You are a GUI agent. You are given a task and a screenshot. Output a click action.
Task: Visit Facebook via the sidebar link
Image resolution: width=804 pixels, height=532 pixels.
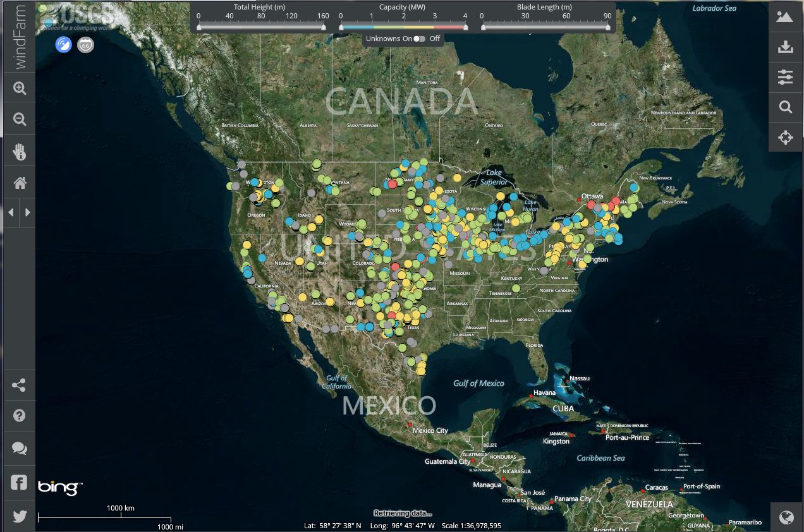point(19,482)
